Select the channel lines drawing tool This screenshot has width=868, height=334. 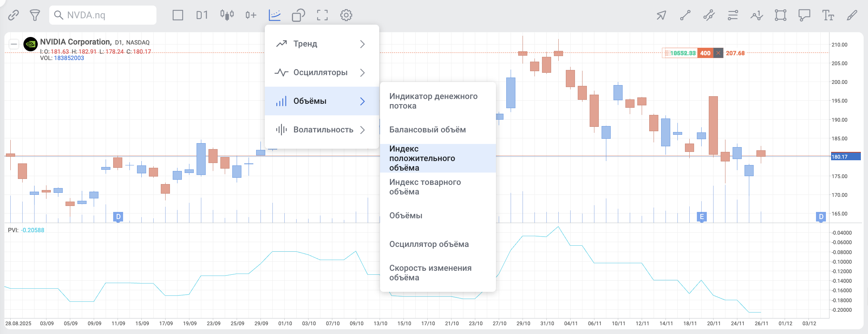point(709,15)
